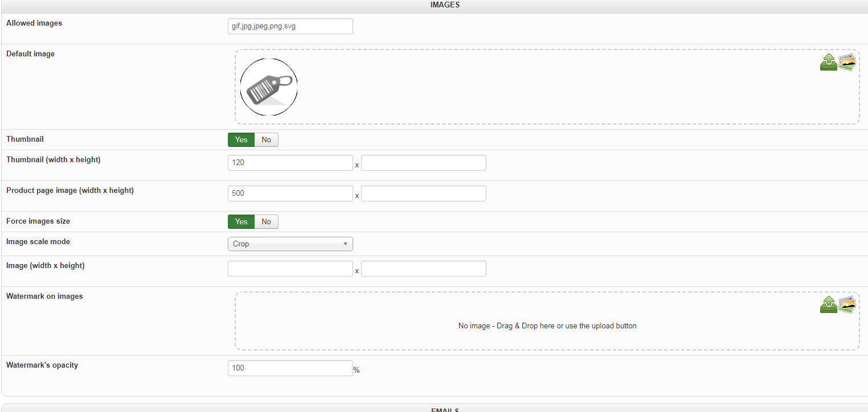Click the barcode tag default image thumbnail
The width and height of the screenshot is (868, 412).
pyautogui.click(x=269, y=87)
